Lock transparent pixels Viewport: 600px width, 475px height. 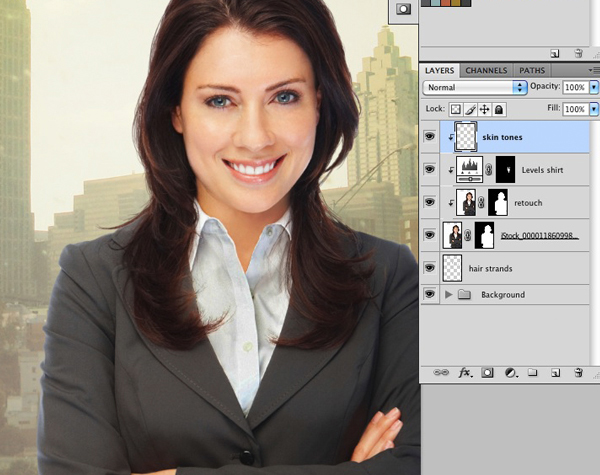click(455, 108)
